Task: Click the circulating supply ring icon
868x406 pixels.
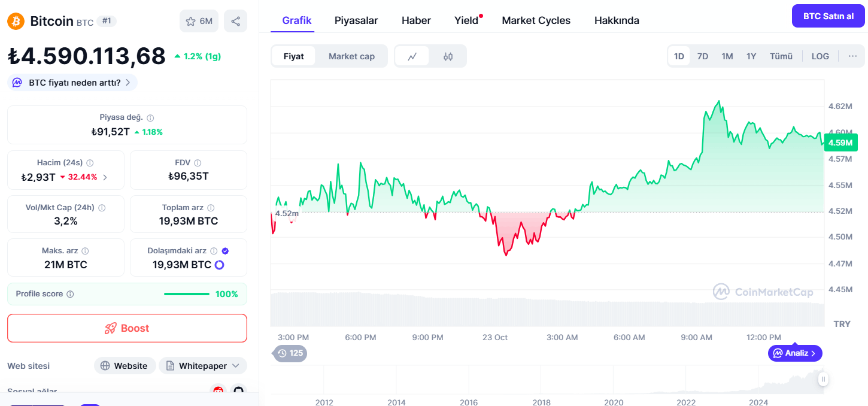Action: pos(219,265)
